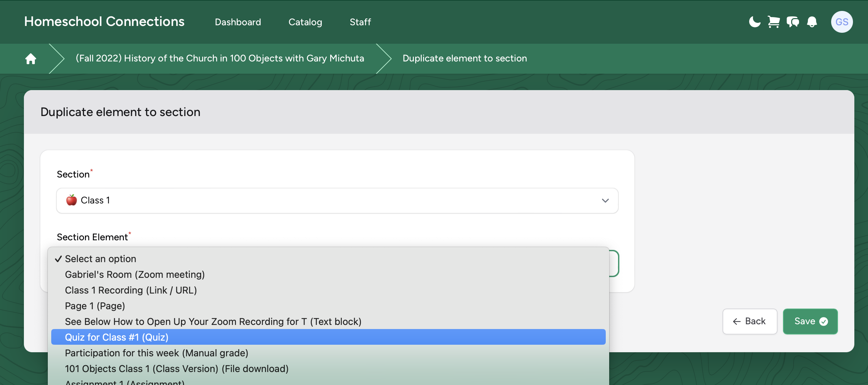Image resolution: width=868 pixels, height=385 pixels.
Task: Select Class 1 Recording (Link / URL) option
Action: pos(328,290)
